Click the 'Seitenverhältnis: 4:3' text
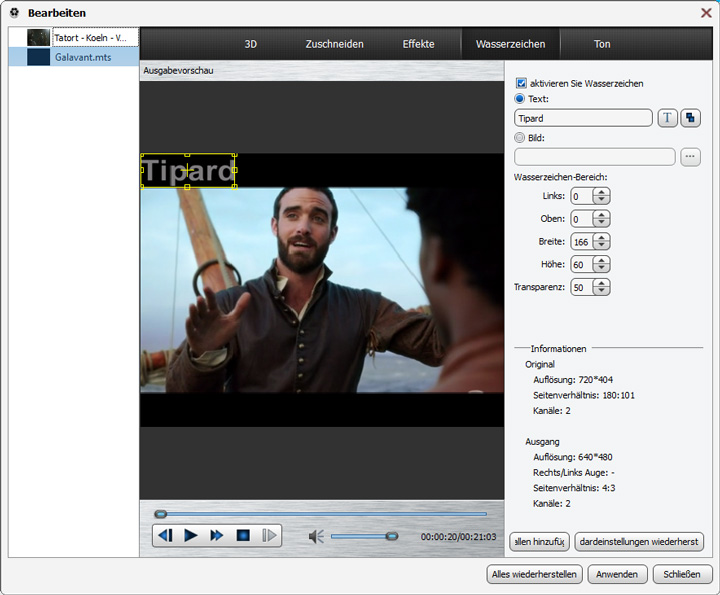This screenshot has width=720, height=595. [574, 488]
